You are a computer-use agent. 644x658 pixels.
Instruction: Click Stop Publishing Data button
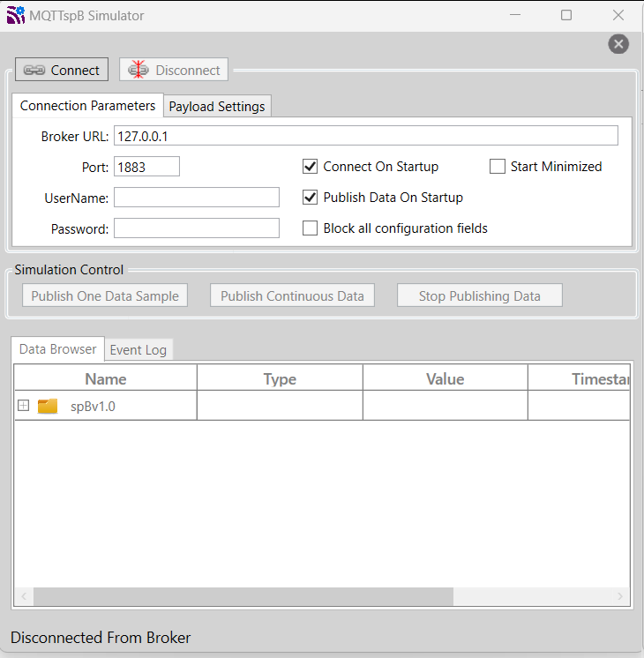[x=479, y=295]
